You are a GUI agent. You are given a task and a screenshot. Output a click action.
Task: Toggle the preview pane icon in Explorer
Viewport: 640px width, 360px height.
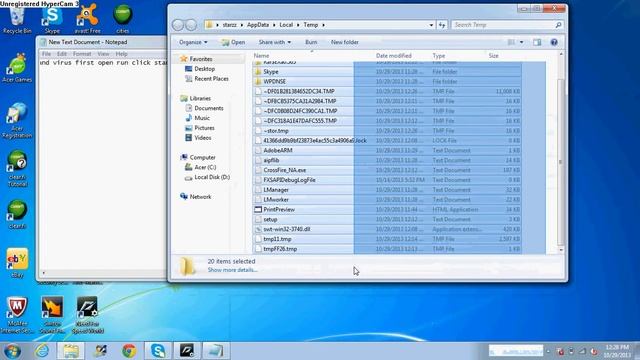(537, 42)
